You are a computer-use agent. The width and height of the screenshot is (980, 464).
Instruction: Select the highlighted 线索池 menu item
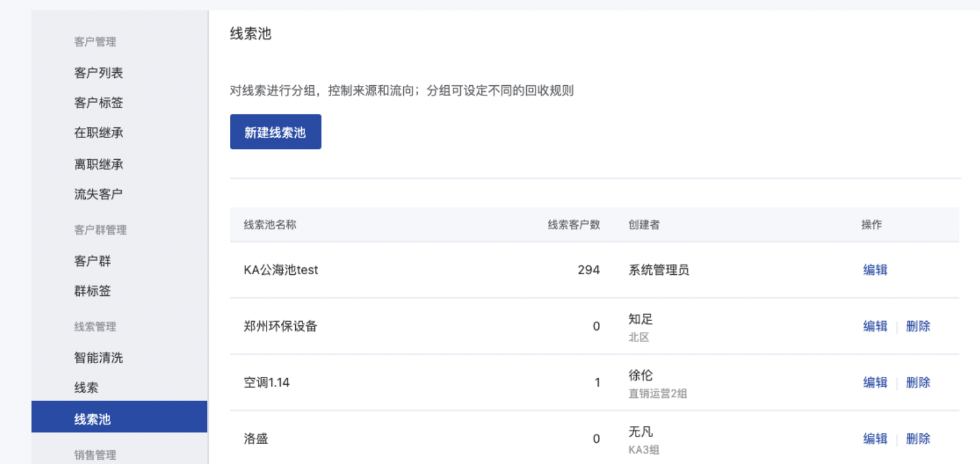[x=119, y=417]
